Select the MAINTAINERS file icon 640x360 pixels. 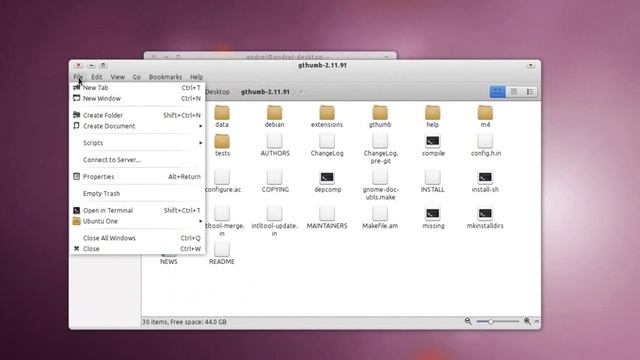coord(327,213)
